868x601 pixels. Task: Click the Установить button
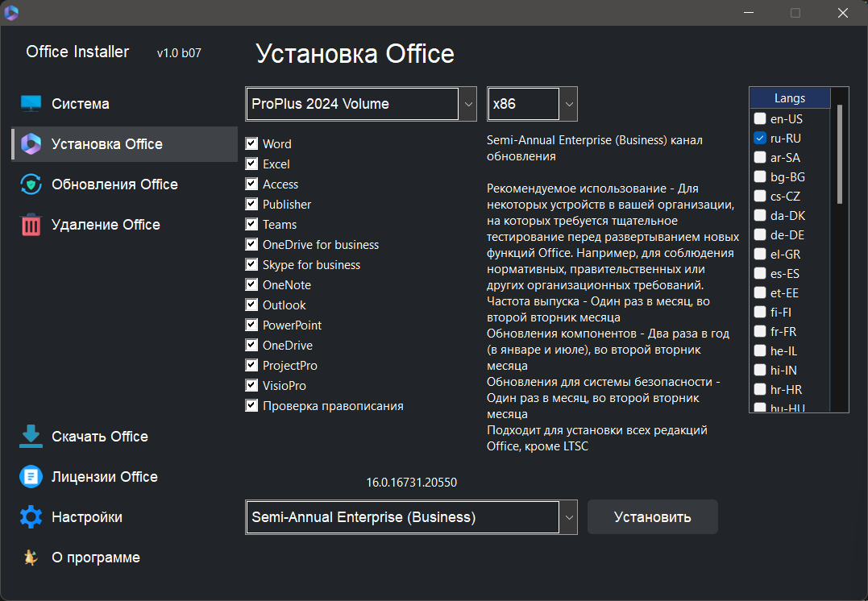652,516
